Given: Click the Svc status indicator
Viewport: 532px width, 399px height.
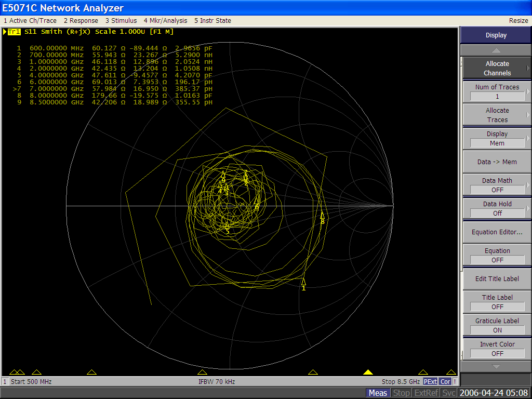Looking at the screenshot, I should 448,393.
